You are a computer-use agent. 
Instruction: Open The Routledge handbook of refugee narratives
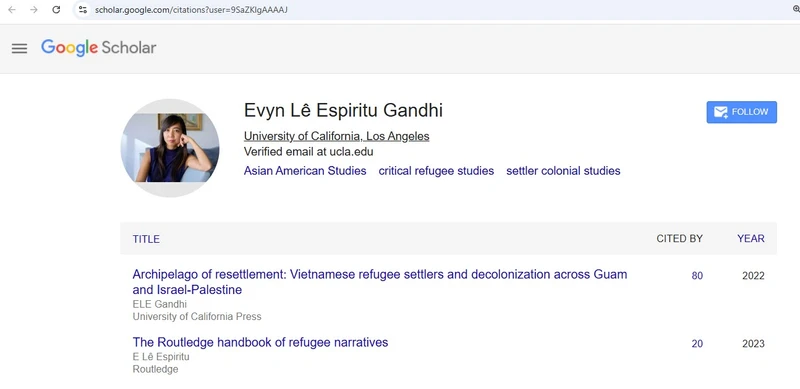click(x=260, y=342)
